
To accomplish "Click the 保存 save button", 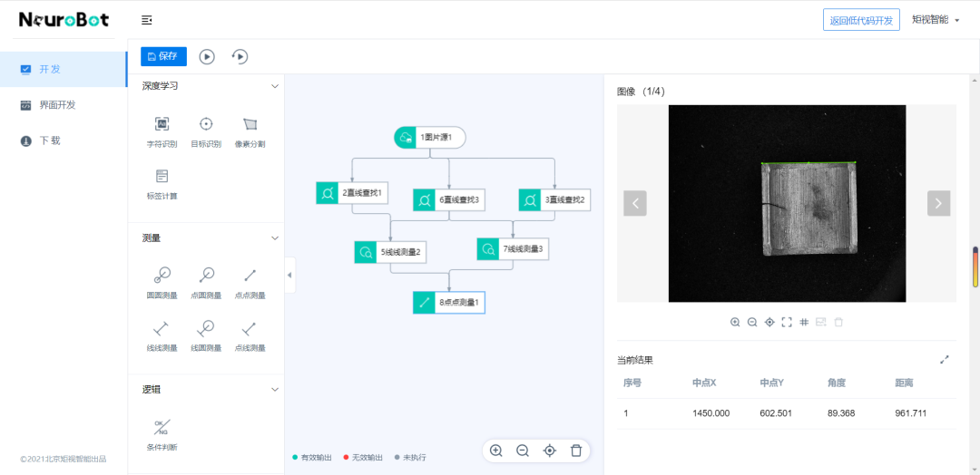I will (x=163, y=56).
